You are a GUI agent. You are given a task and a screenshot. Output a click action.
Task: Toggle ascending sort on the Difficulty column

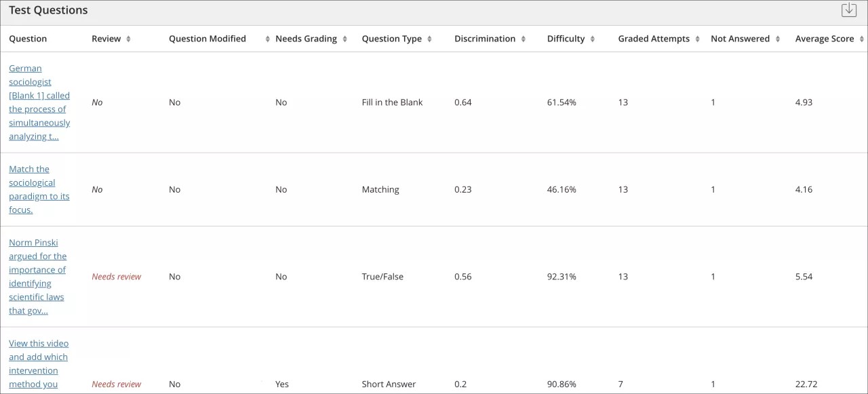(593, 39)
